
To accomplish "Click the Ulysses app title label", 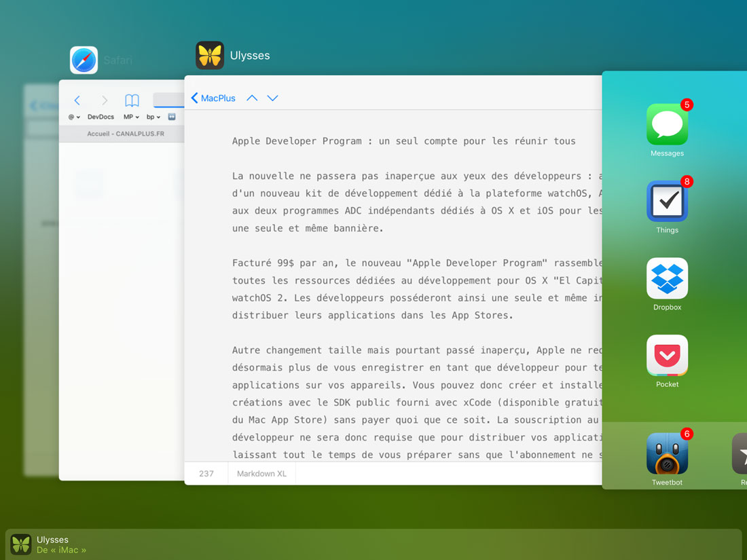I will click(x=250, y=56).
